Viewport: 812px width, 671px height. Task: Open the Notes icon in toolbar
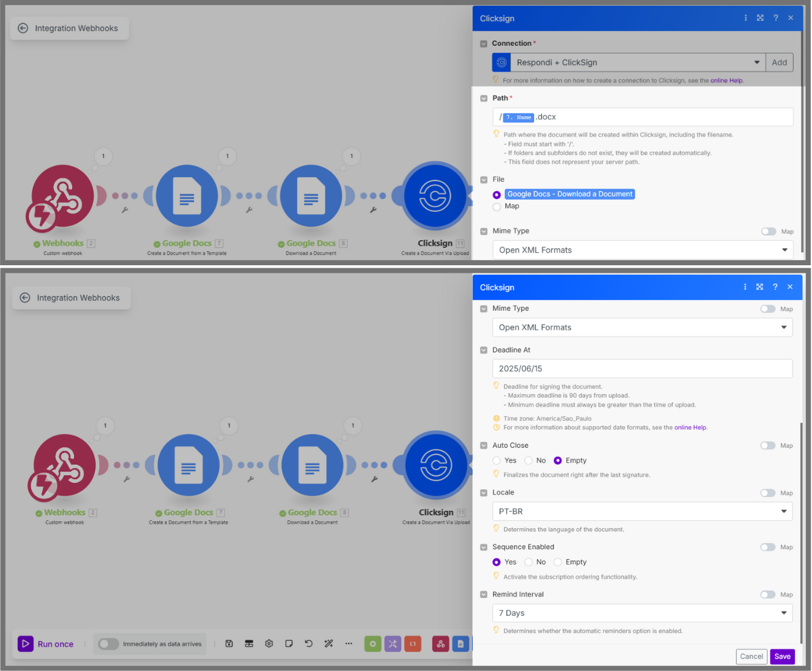pos(289,643)
